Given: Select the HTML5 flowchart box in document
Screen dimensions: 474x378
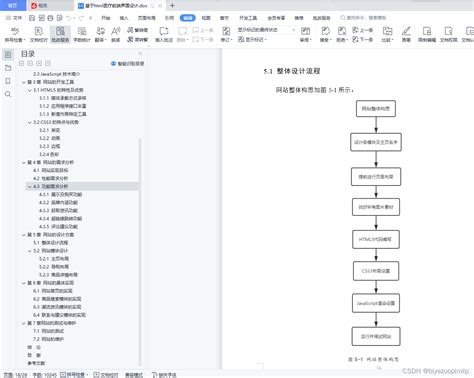Looking at the screenshot, I should [376, 239].
